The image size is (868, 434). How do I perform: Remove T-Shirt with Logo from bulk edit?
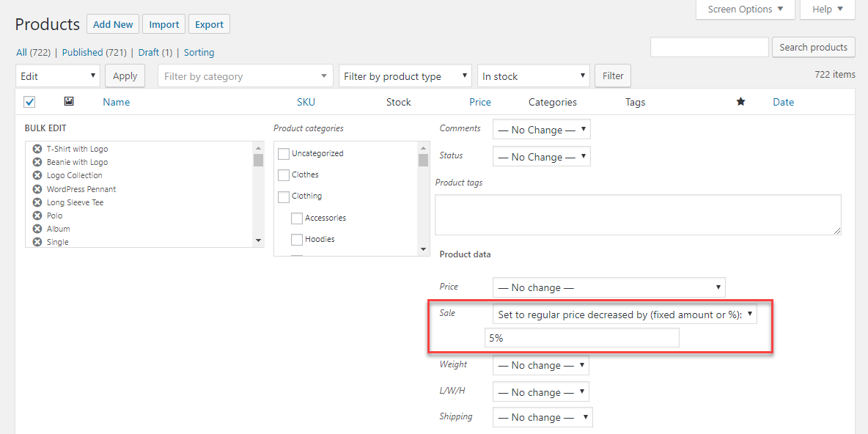click(x=37, y=149)
